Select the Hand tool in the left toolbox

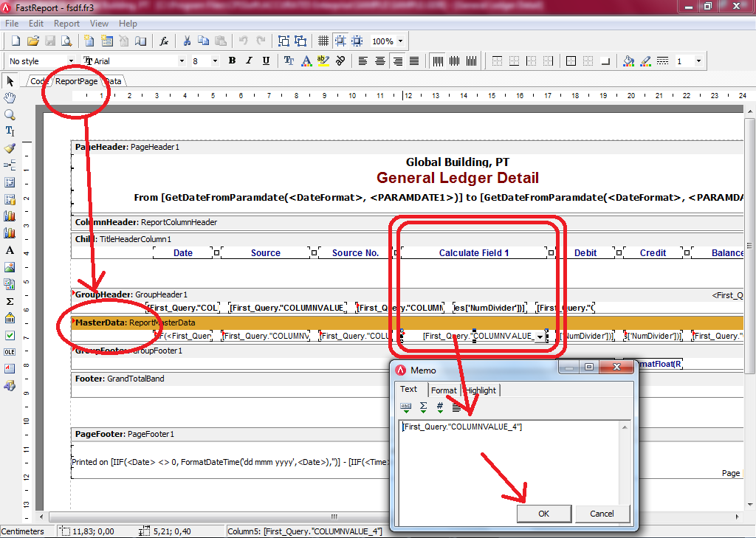(x=10, y=97)
